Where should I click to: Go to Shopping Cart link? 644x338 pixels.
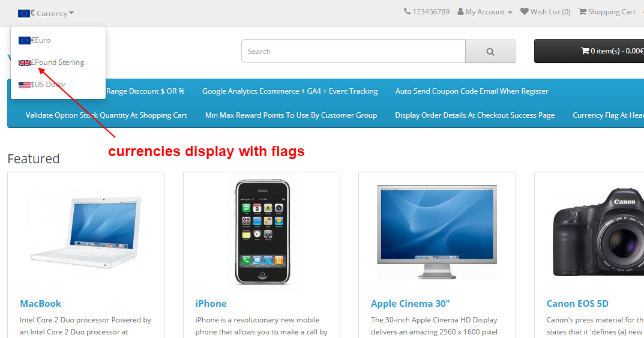607,12
